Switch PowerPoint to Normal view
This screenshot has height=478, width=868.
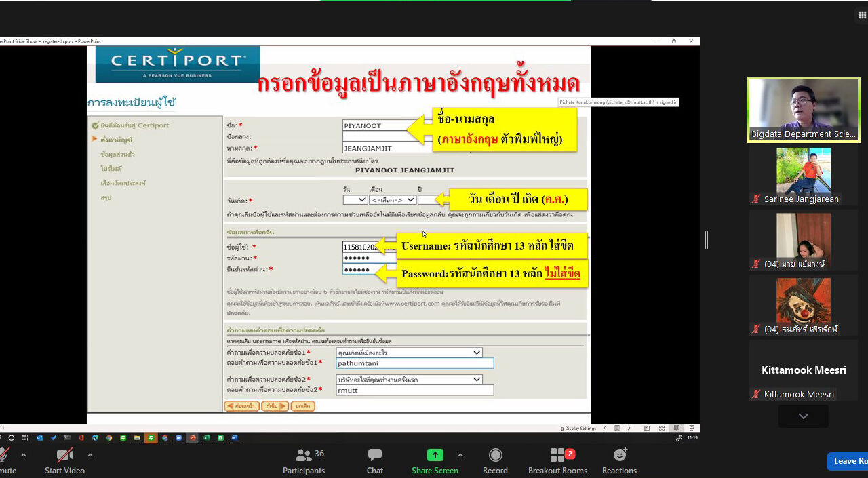click(x=646, y=428)
